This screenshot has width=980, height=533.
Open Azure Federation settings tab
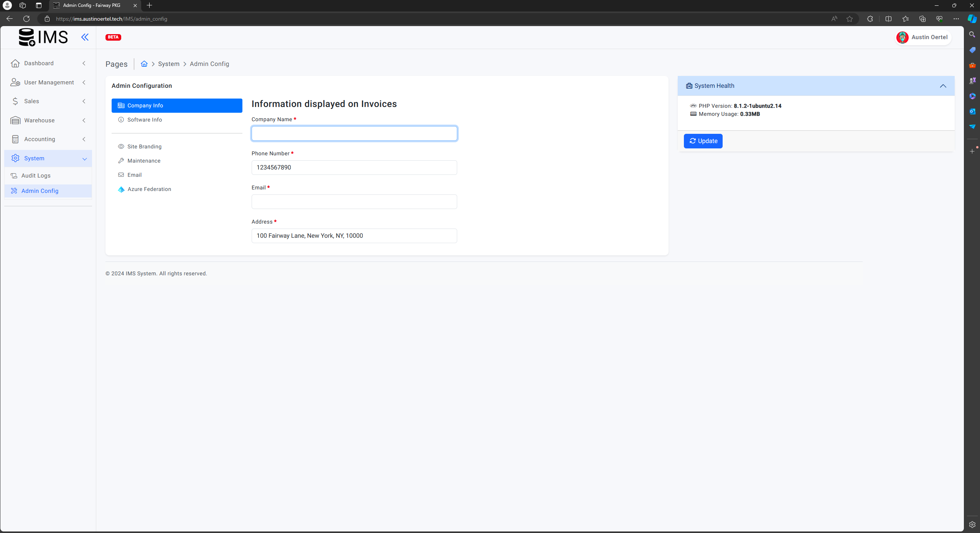(149, 189)
